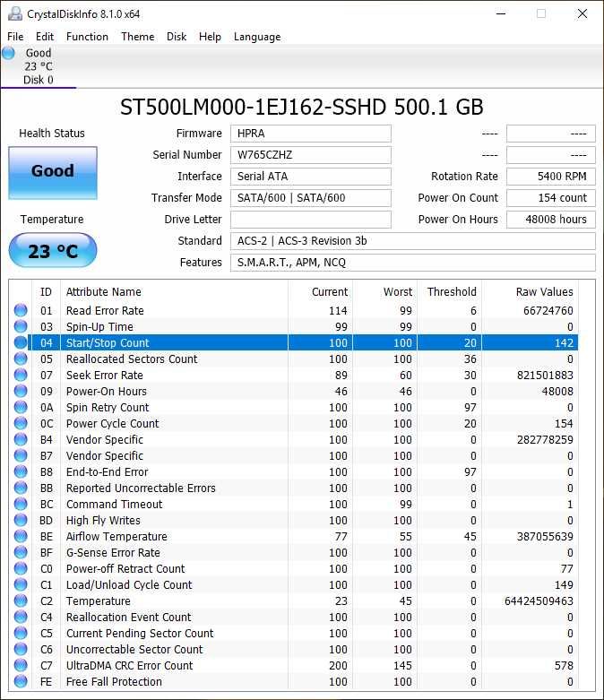
Task: Click the CrystalDiskInfo app icon in the title bar
Action: coord(15,13)
